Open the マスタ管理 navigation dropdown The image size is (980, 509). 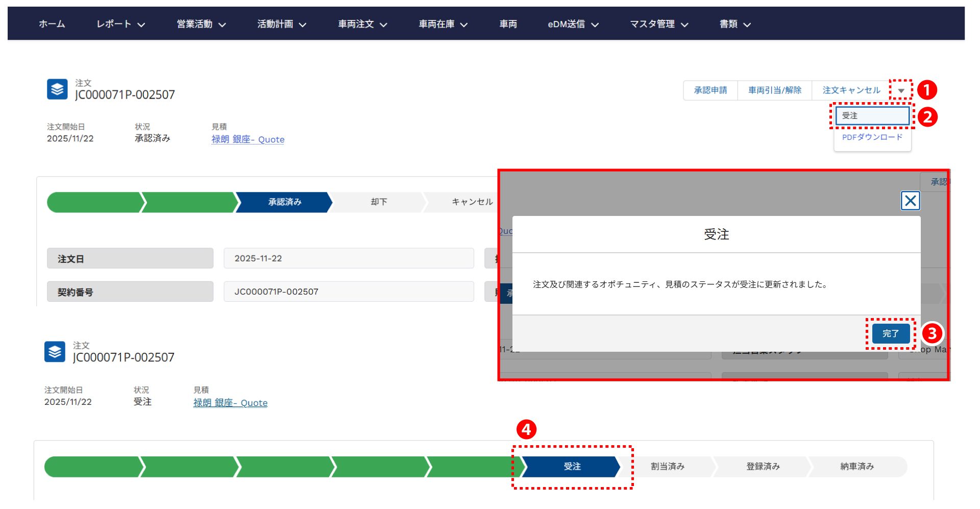658,24
